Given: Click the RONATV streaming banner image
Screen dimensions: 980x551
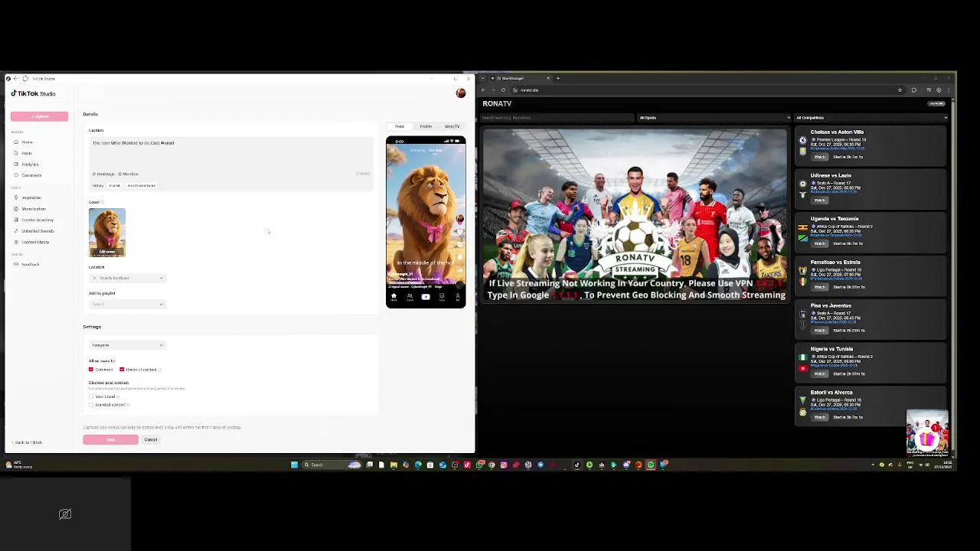Looking at the screenshot, I should [x=635, y=215].
